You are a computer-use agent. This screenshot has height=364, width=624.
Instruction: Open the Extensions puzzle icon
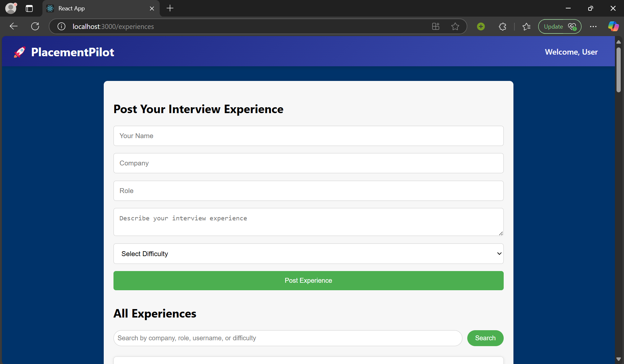pyautogui.click(x=502, y=26)
